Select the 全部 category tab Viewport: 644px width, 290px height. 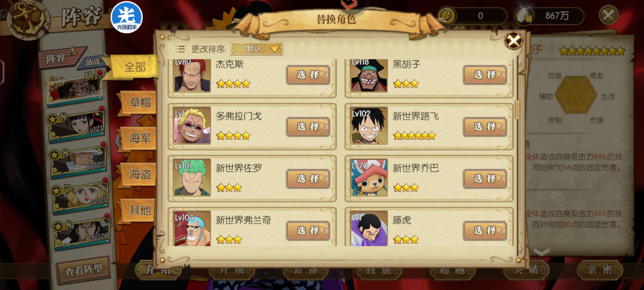(x=134, y=67)
